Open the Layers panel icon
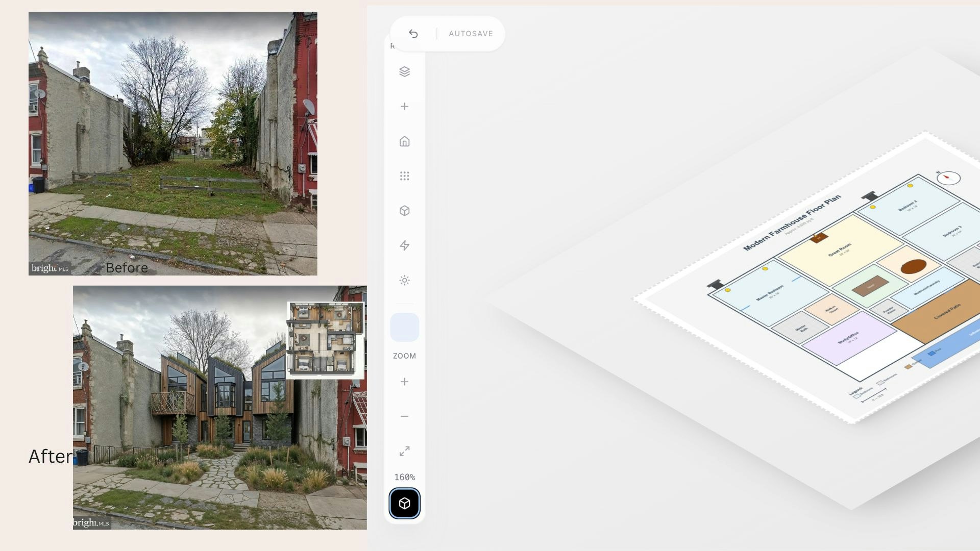Image resolution: width=980 pixels, height=551 pixels. [x=404, y=71]
